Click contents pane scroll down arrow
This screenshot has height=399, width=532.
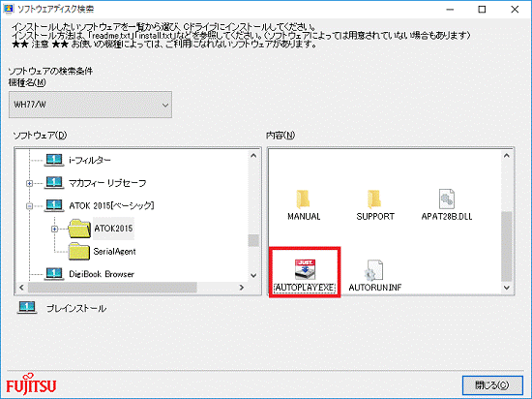[507, 288]
